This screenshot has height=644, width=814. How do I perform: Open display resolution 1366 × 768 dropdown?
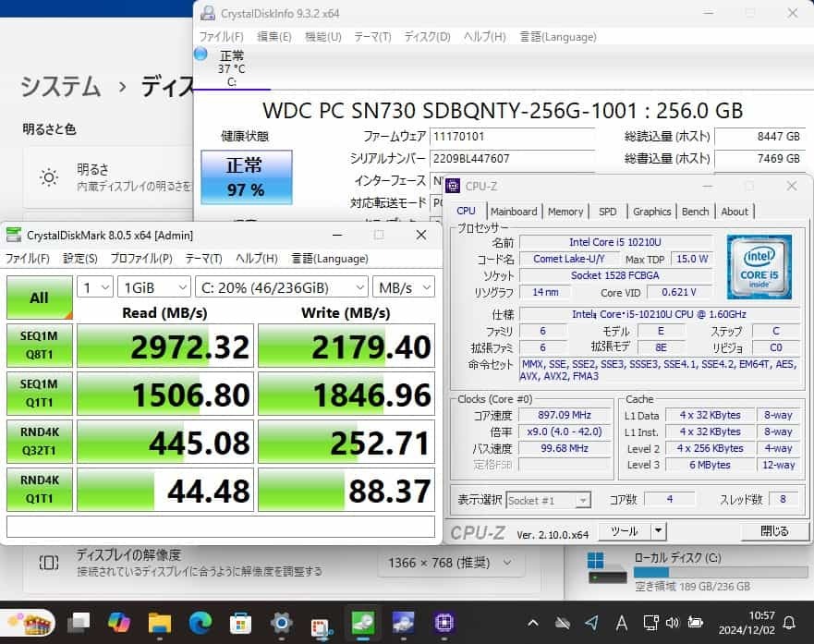[x=449, y=563]
